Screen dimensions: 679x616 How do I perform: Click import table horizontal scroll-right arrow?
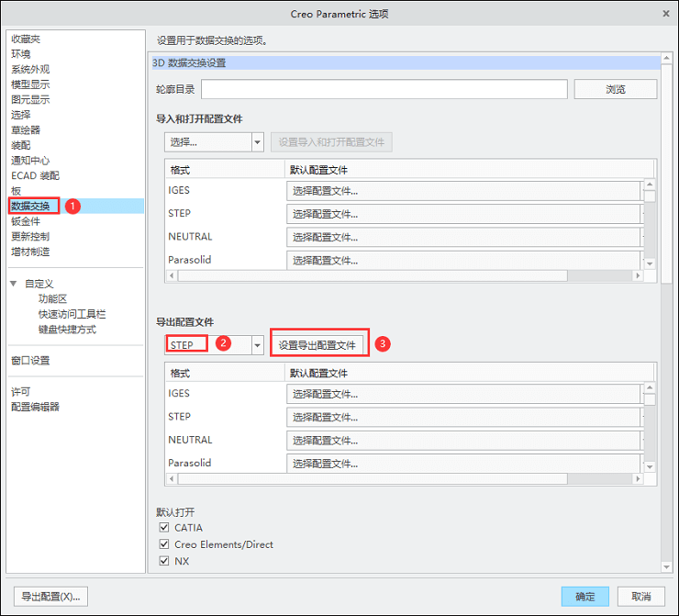click(638, 275)
